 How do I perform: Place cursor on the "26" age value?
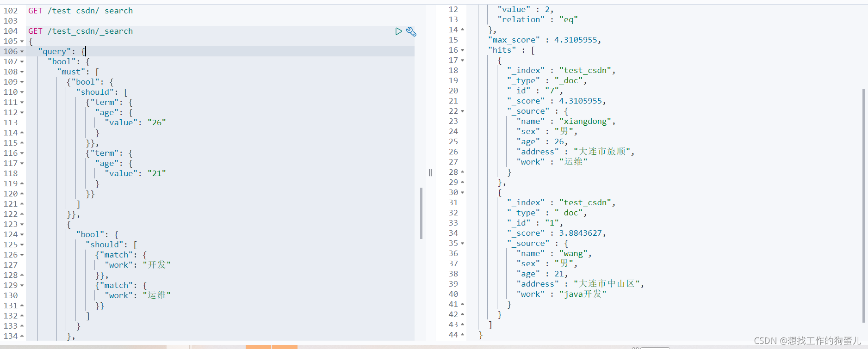coord(157,122)
